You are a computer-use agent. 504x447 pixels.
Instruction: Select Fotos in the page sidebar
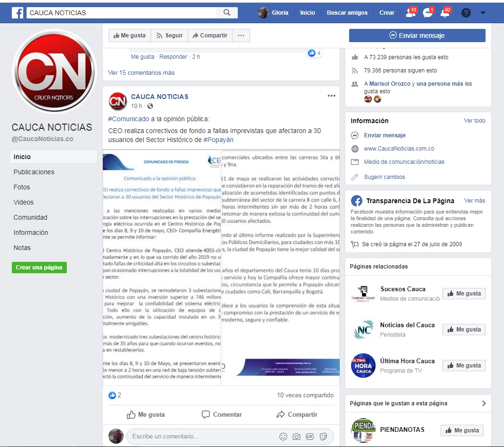(22, 187)
